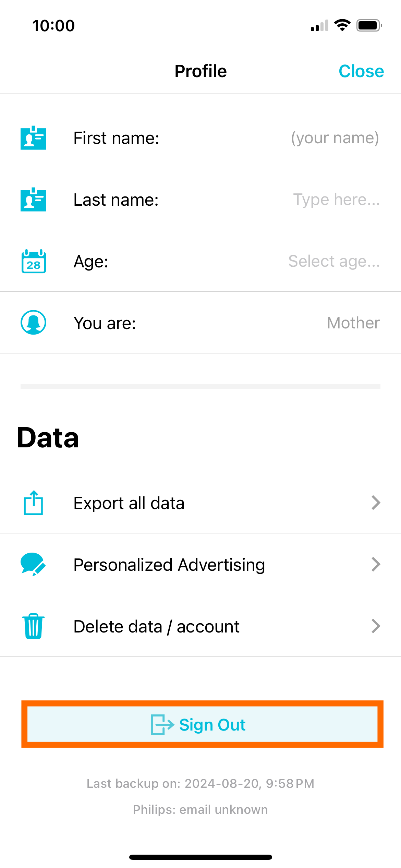Tap the Sign Out arrow icon
Viewport: 401px width, 868px height.
[162, 725]
